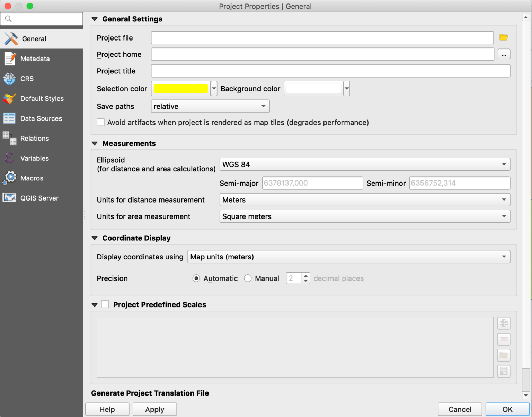Open Units for area measurement dropdown
The image size is (532, 417).
pos(365,216)
